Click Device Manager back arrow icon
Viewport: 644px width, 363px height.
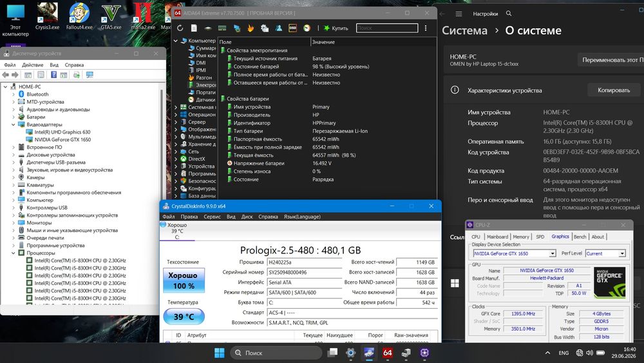pyautogui.click(x=6, y=75)
